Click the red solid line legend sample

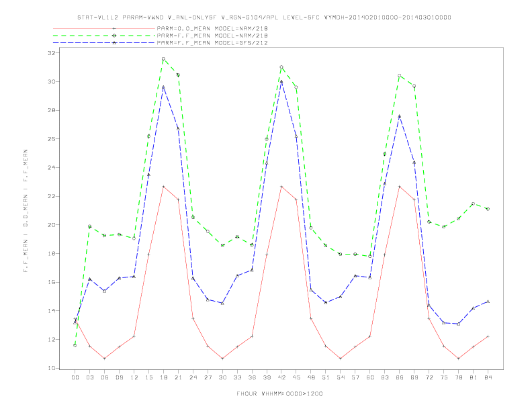104,28
